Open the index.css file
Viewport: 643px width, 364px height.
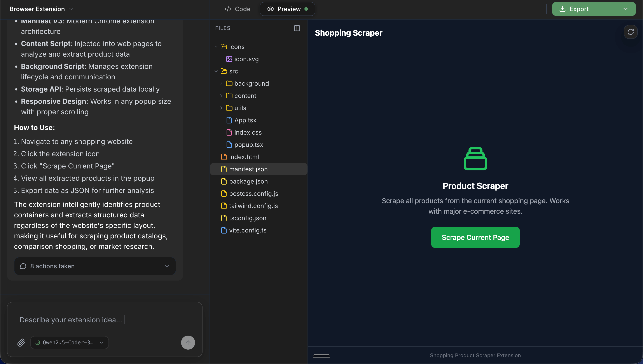tap(248, 132)
